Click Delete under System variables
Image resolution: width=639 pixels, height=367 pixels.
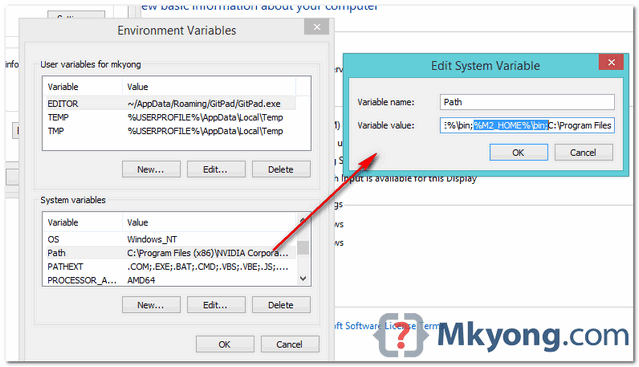click(x=281, y=305)
